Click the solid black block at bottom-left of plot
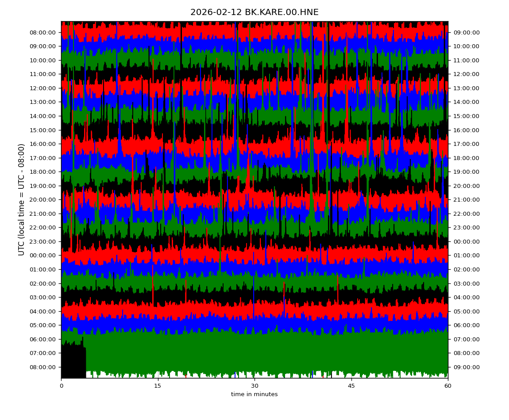Screen dimensions: 509x420 point(73,362)
